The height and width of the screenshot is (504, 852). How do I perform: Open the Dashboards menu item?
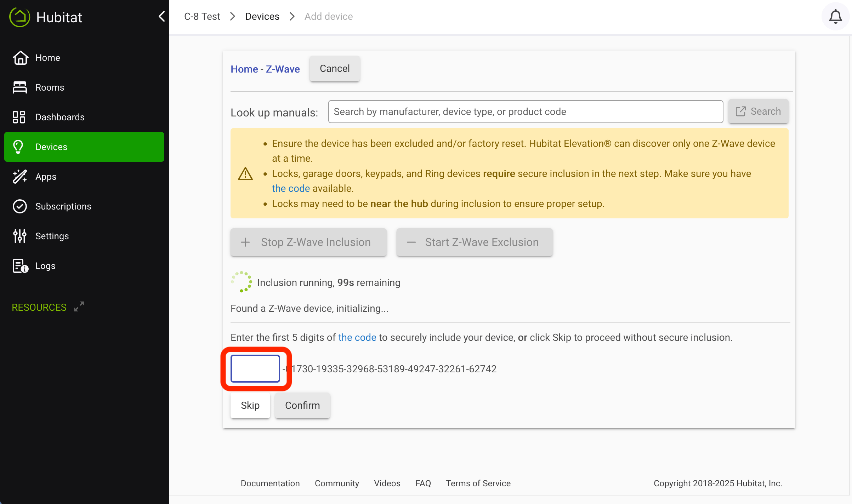pos(84,117)
